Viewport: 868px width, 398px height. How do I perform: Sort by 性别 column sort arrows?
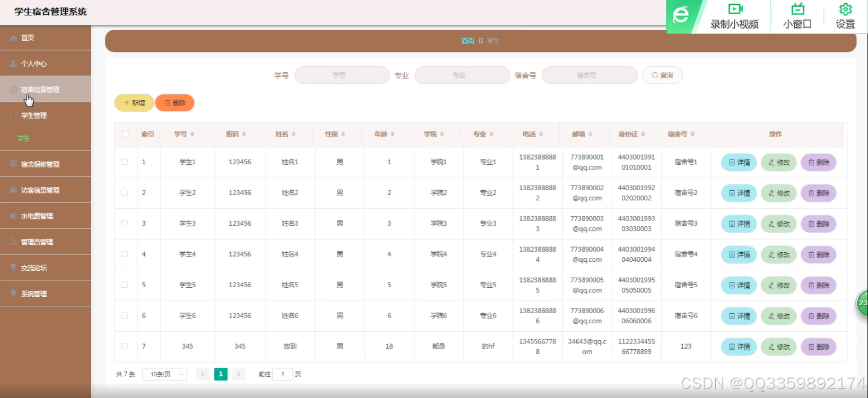(x=343, y=134)
